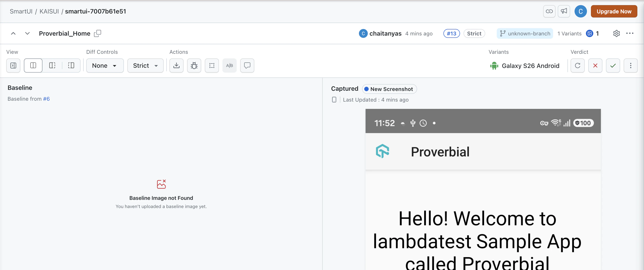
Task: Toggle the collapse side panel view
Action: (x=13, y=66)
